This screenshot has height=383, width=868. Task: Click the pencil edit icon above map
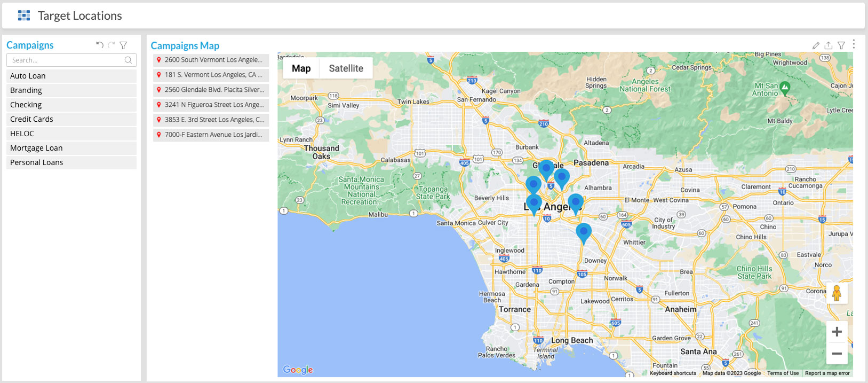[816, 46]
